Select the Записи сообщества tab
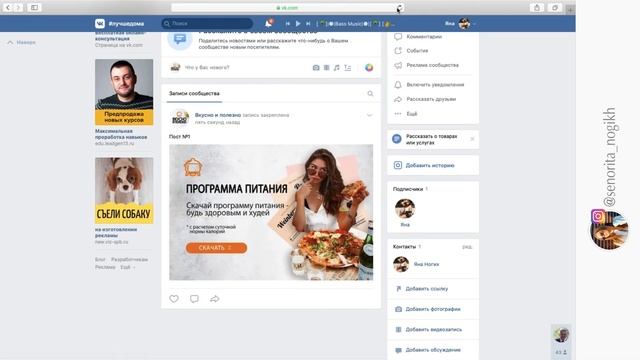The width and height of the screenshot is (640, 360). click(194, 93)
